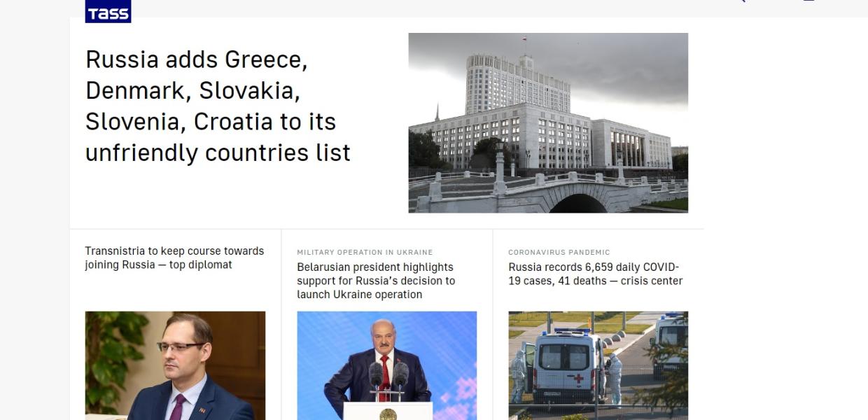
Task: Open Russia records 6,659 COVID cases article
Action: [x=595, y=274]
